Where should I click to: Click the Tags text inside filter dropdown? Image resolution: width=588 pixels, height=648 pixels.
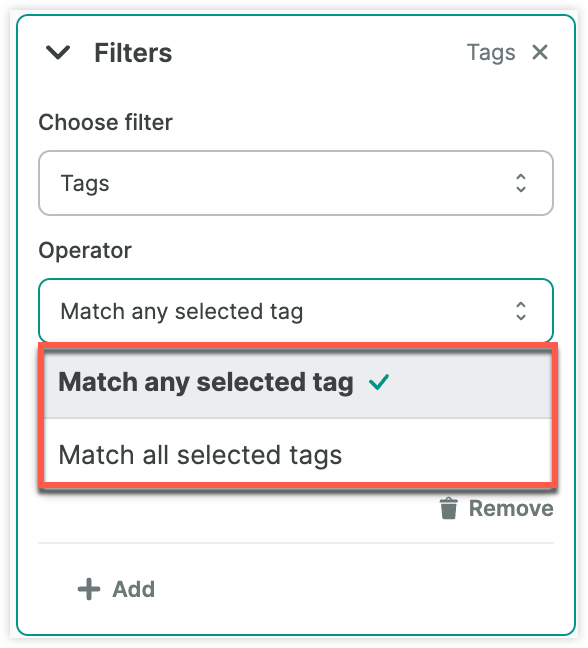click(x=85, y=183)
